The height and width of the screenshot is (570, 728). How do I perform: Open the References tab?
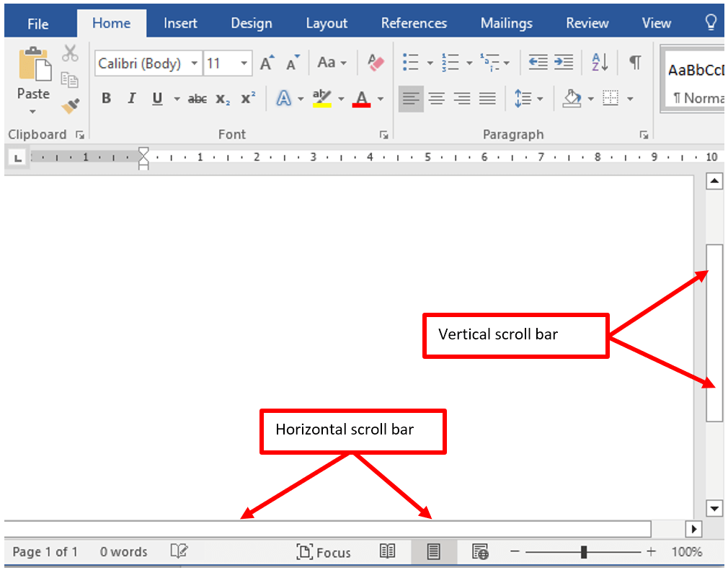pos(414,23)
